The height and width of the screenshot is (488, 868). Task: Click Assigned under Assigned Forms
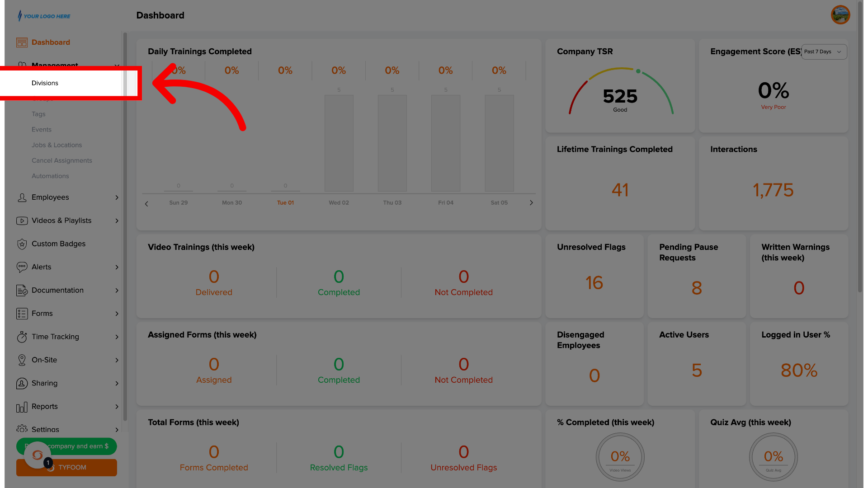coord(214,380)
